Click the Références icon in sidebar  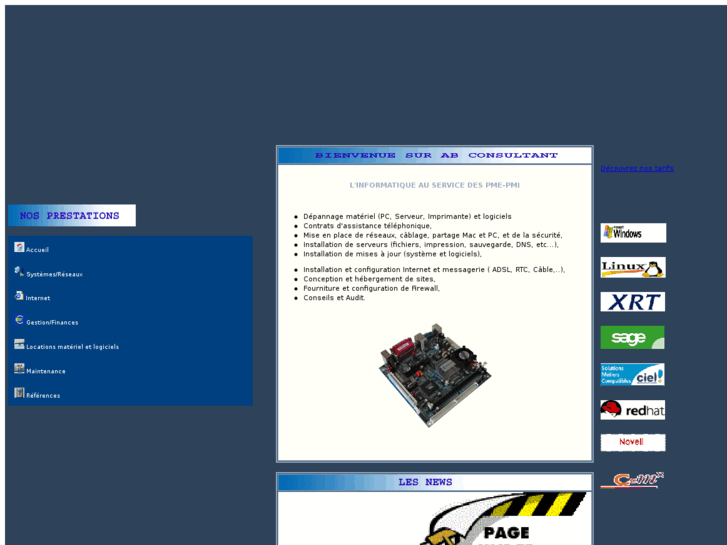[x=19, y=393]
